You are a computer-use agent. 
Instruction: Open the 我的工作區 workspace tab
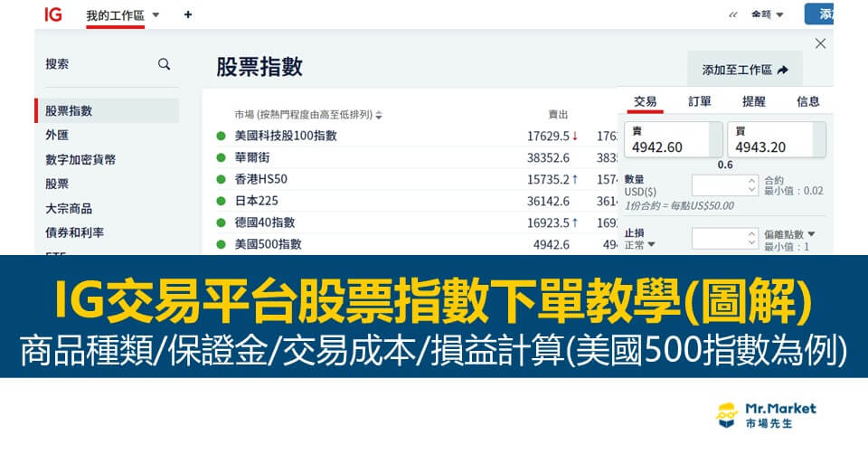[115, 15]
